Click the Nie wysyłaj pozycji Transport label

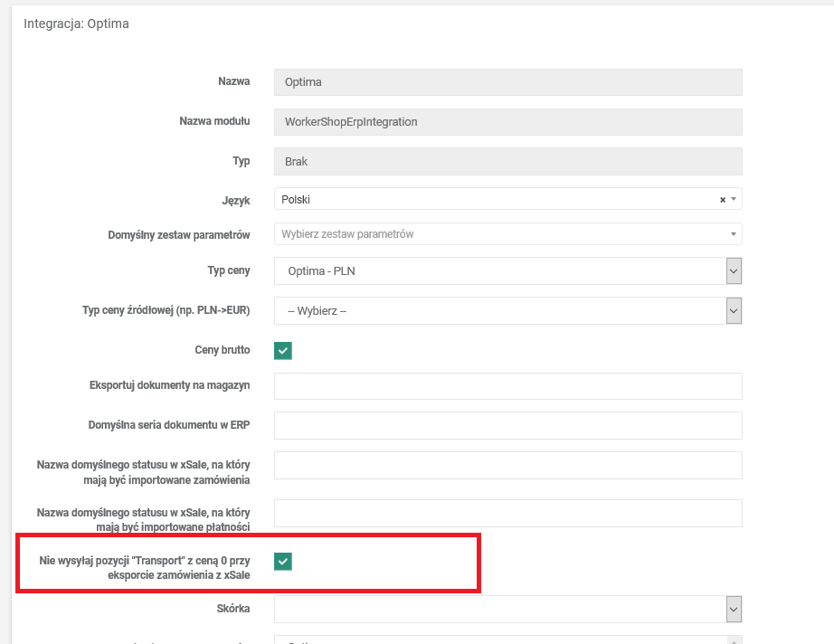[145, 567]
